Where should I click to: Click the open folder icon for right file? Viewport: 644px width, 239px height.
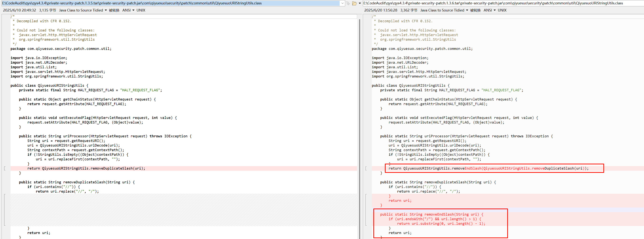[x=354, y=3]
